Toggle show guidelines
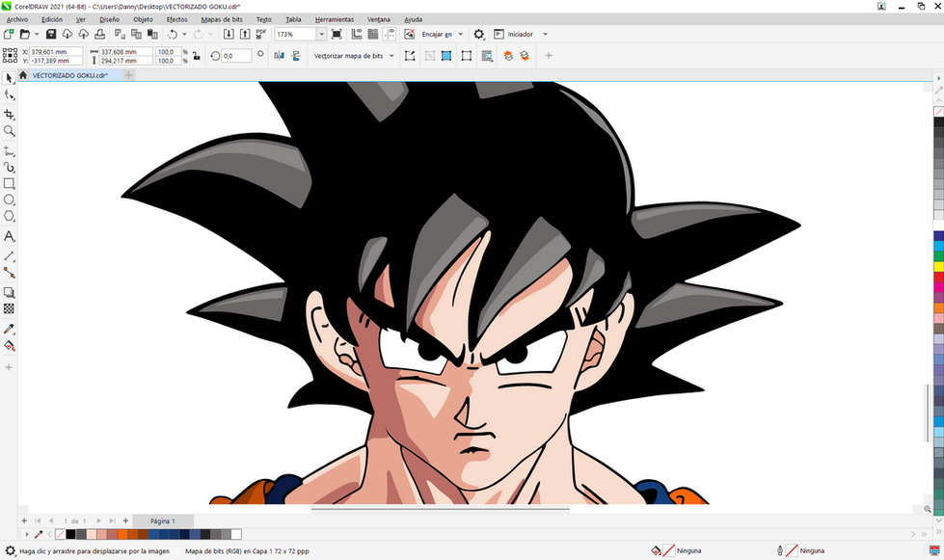The image size is (944, 560). (x=389, y=35)
